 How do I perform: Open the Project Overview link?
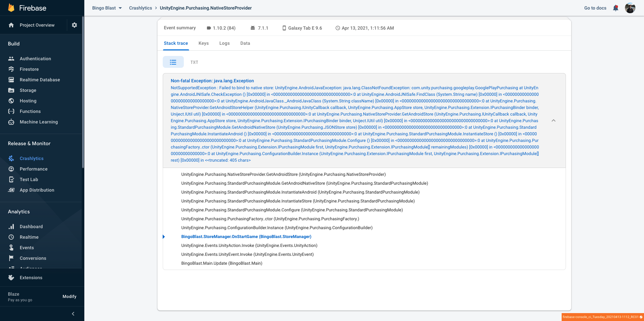point(37,25)
